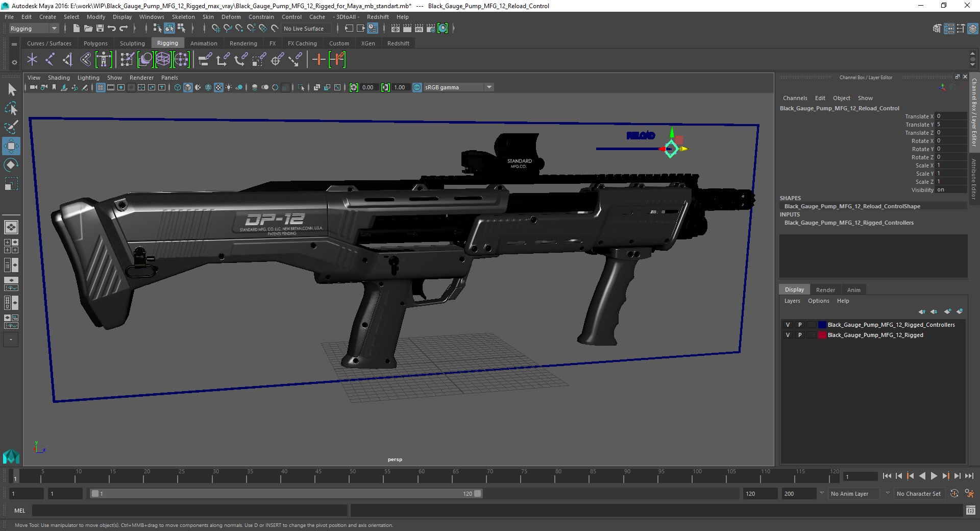
Task: Switch to the Anim layer tab
Action: 853,290
